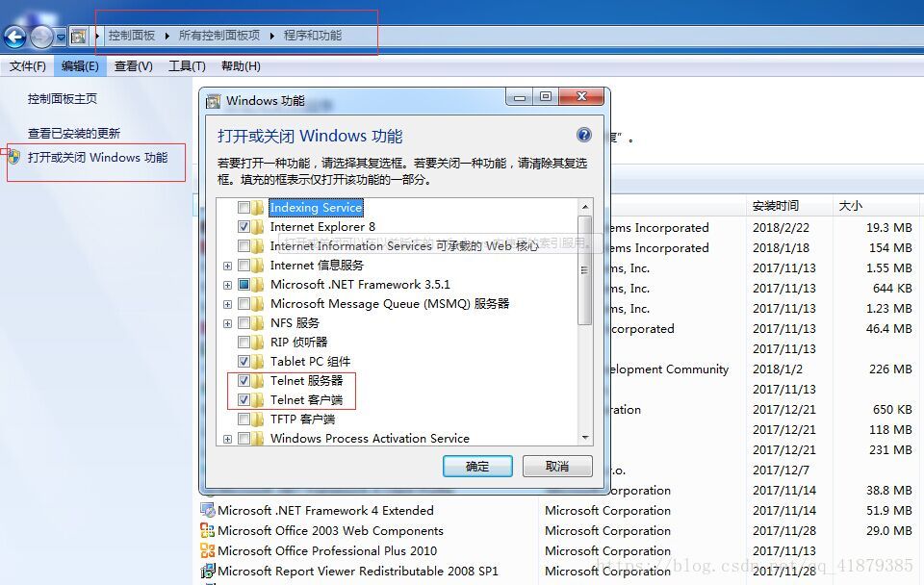The width and height of the screenshot is (924, 585).
Task: Click the Back navigation arrow
Action: pyautogui.click(x=14, y=38)
